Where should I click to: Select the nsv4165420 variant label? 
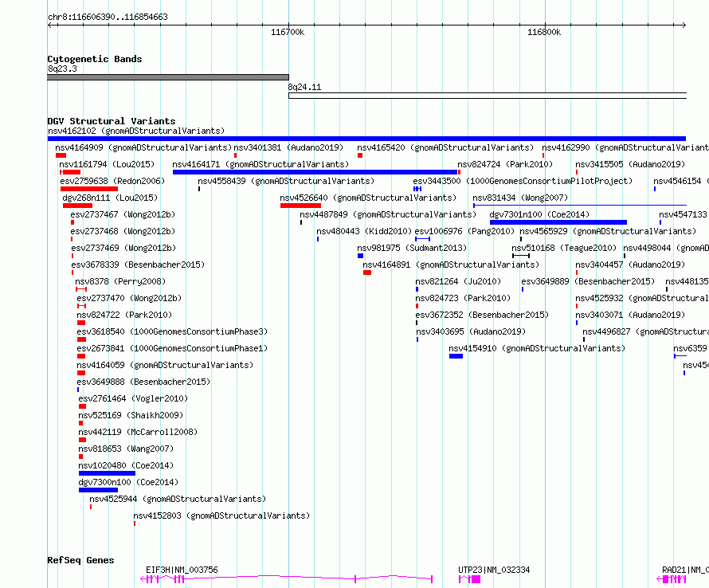(x=445, y=147)
